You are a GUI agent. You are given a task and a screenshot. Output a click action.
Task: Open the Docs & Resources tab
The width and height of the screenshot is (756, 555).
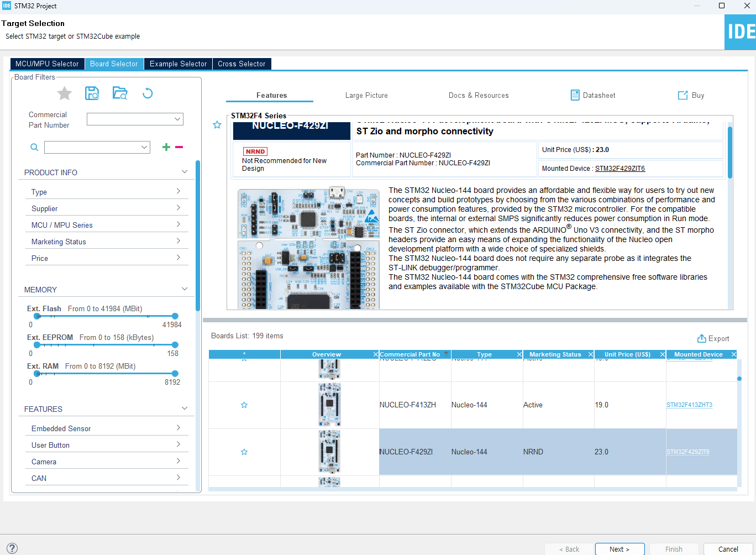tap(479, 96)
